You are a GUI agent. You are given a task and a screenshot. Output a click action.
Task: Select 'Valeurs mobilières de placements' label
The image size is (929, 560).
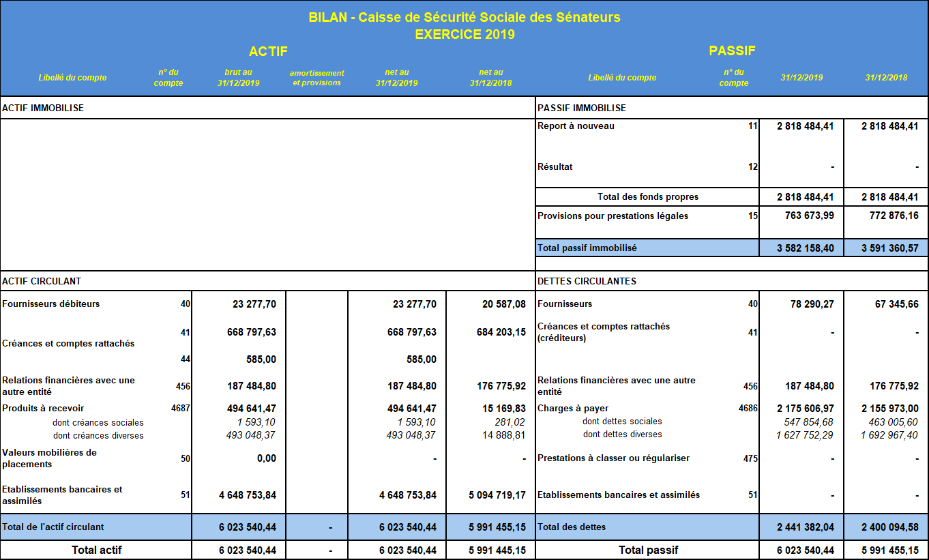click(49, 458)
